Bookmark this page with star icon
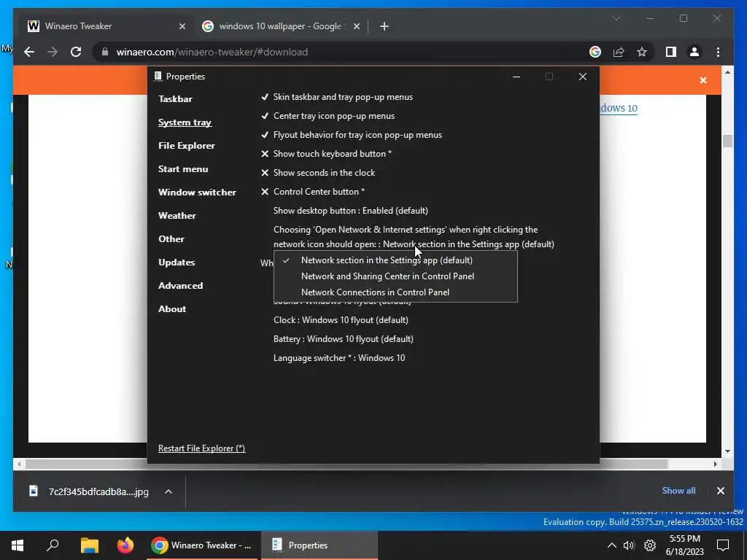The width and height of the screenshot is (747, 560). (642, 52)
